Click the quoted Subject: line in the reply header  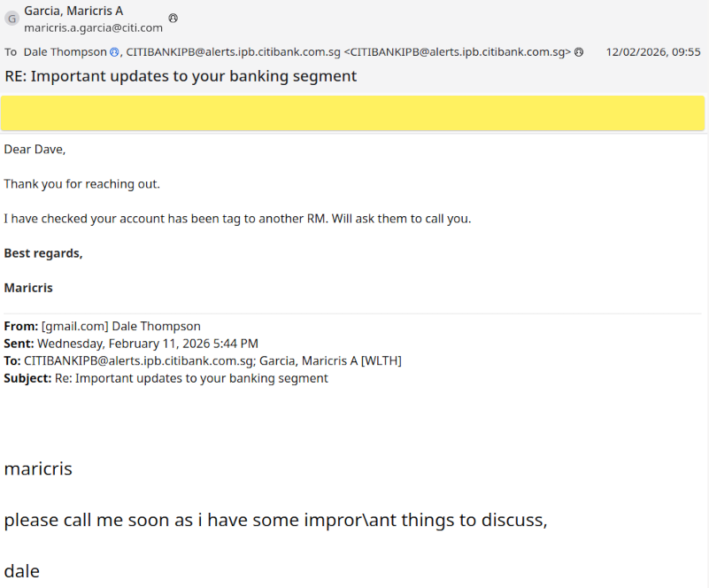[x=166, y=378]
